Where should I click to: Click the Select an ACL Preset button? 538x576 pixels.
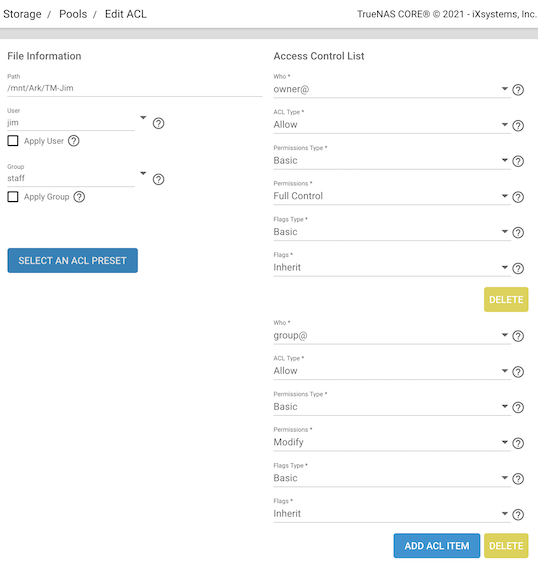(x=73, y=260)
